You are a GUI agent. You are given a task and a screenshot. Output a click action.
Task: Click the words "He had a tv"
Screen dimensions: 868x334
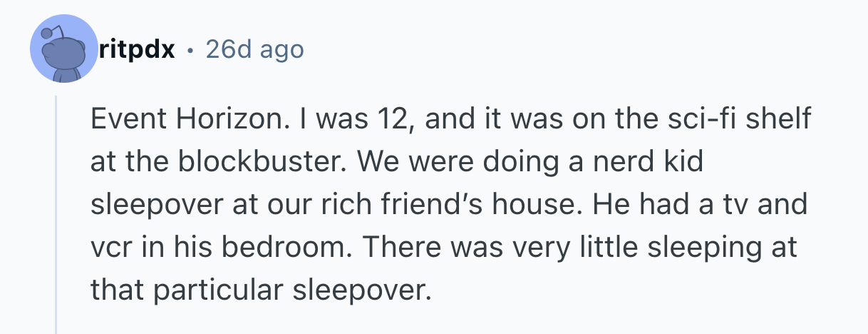(681, 205)
